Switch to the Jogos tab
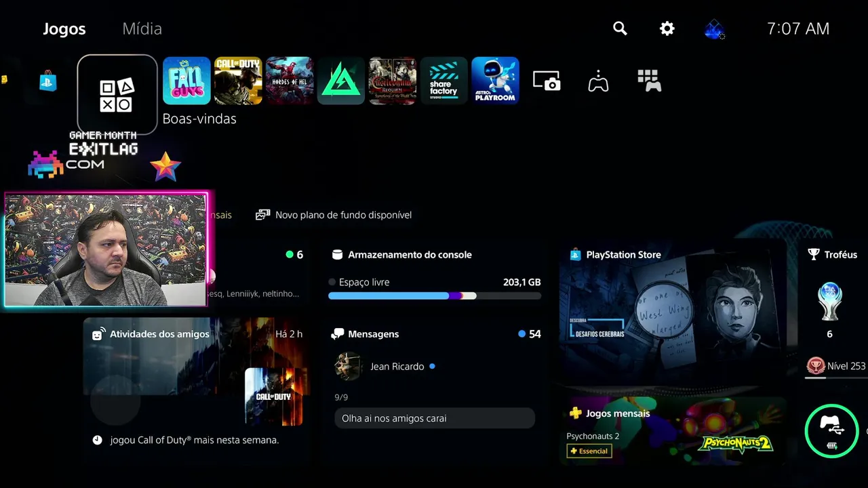Viewport: 868px width, 488px height. (64, 28)
